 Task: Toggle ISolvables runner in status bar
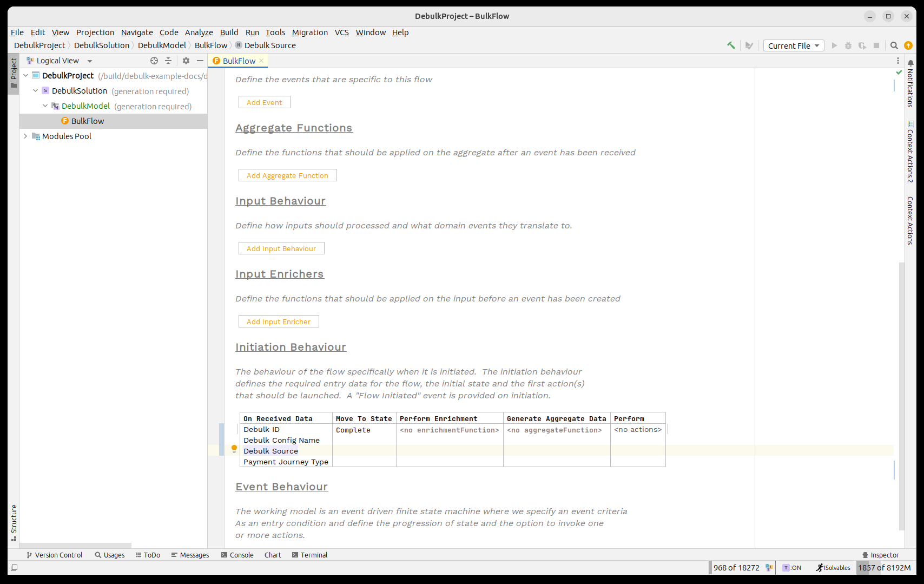[833, 568]
